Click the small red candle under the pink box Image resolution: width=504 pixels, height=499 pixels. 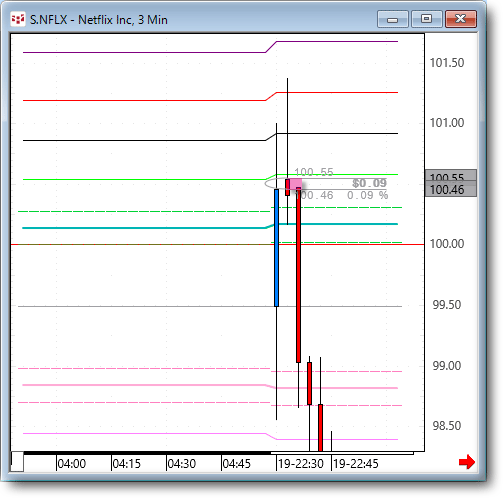[x=287, y=187]
